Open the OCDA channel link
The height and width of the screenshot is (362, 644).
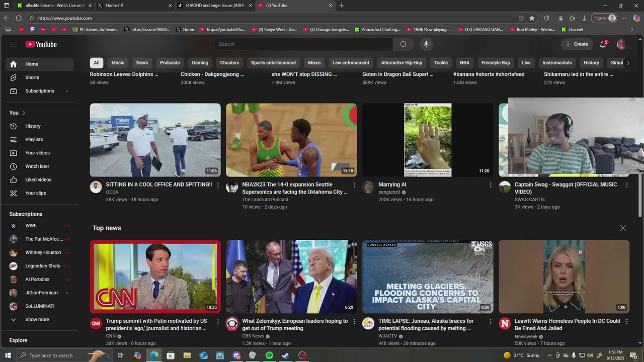tap(112, 192)
